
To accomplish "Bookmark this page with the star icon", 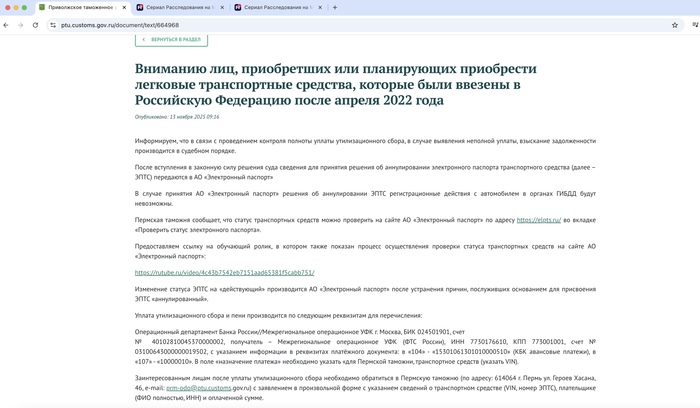I will (x=675, y=25).
